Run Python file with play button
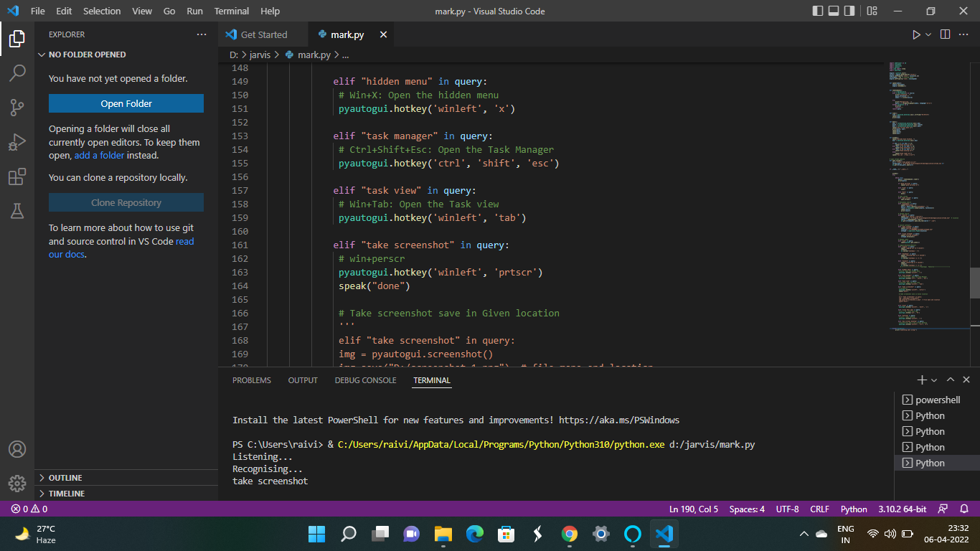Image resolution: width=980 pixels, height=551 pixels. (916, 34)
